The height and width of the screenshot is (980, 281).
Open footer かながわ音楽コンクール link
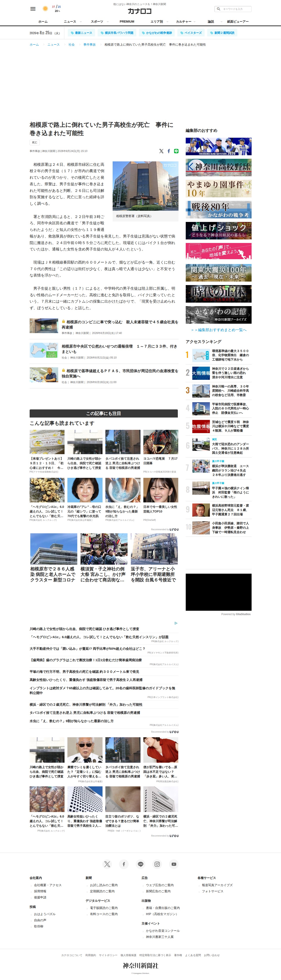click(x=163, y=930)
